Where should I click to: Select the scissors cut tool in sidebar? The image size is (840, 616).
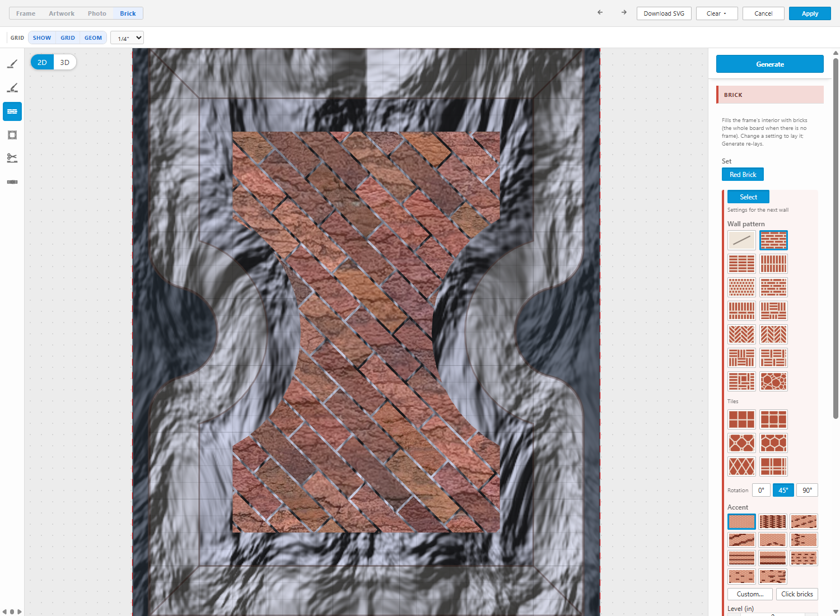12,158
